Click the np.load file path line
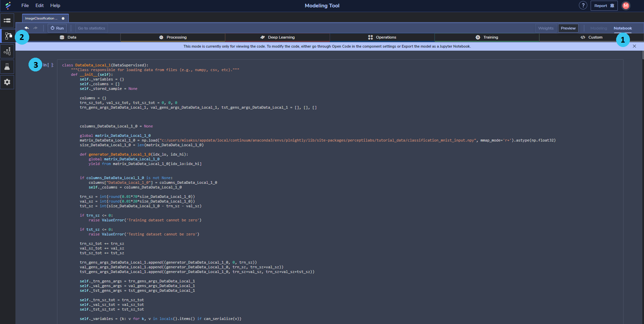The height and width of the screenshot is (324, 644). point(317,140)
